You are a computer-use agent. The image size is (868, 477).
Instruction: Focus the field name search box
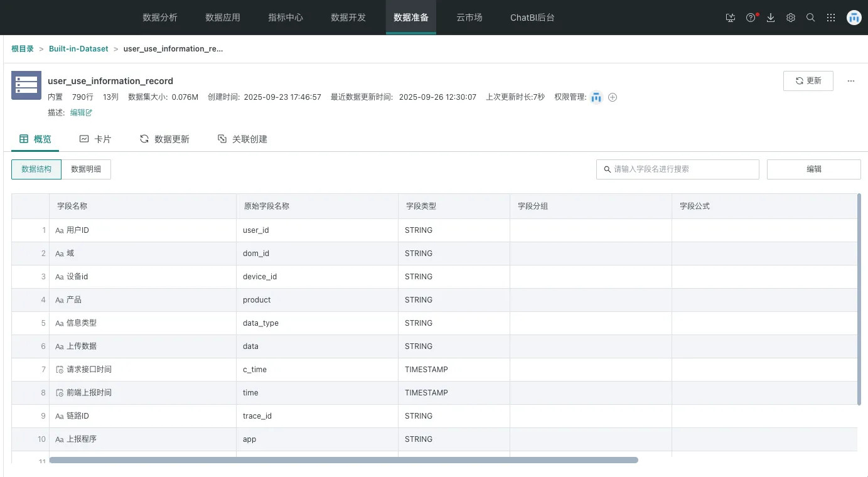tap(681, 169)
